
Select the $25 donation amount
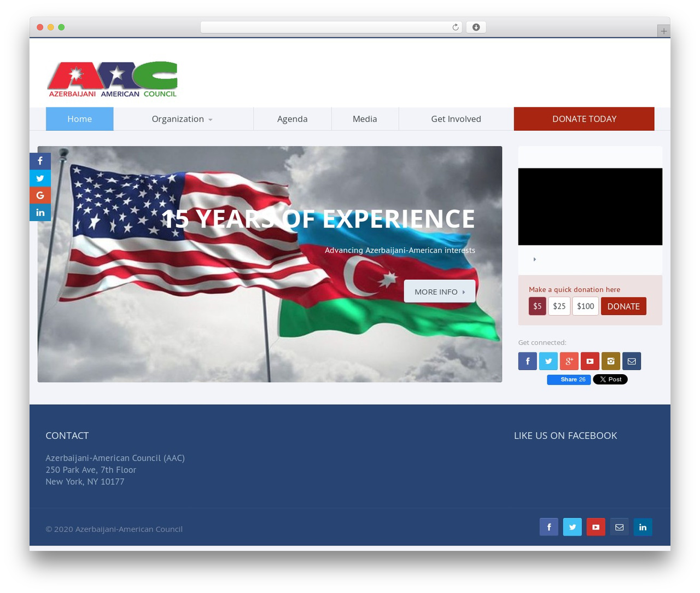pyautogui.click(x=559, y=306)
